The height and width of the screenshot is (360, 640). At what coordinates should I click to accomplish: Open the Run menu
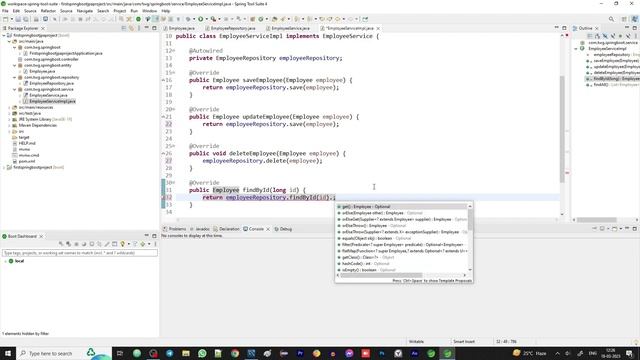(x=134, y=11)
